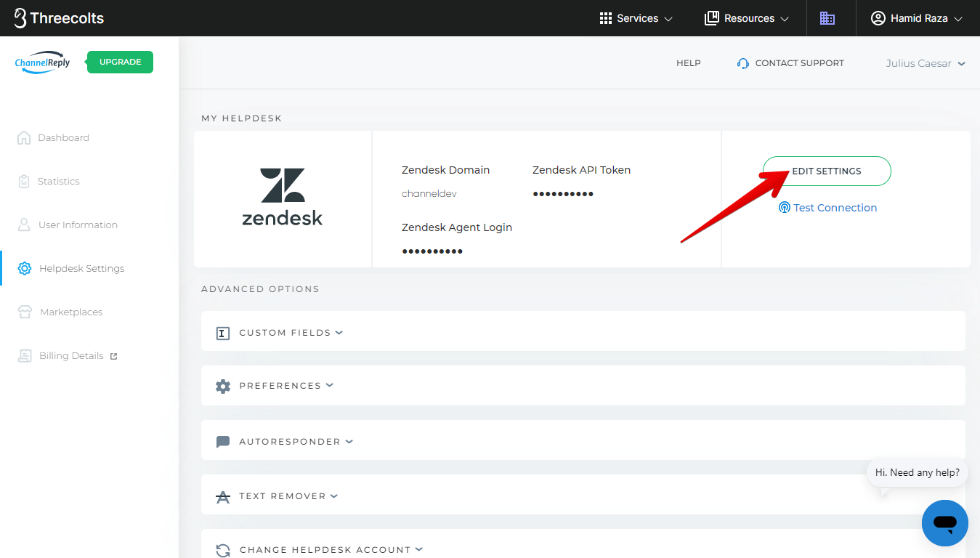Viewport: 980px width, 558px height.
Task: Click the Statistics clipboard icon
Action: pyautogui.click(x=24, y=181)
